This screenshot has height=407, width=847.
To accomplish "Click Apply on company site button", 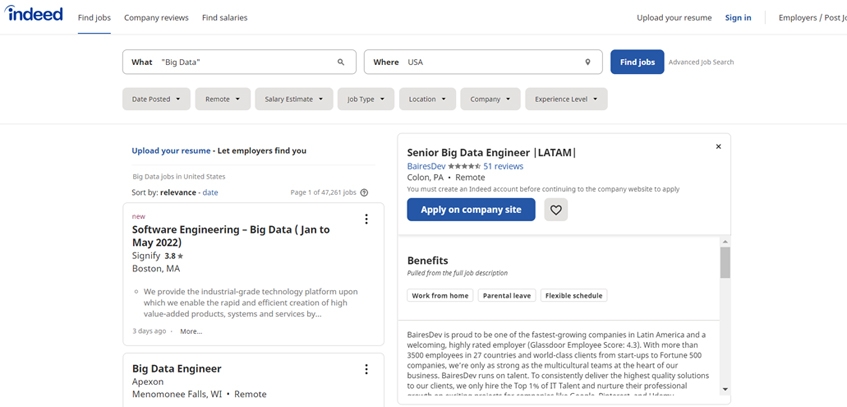I will point(471,210).
